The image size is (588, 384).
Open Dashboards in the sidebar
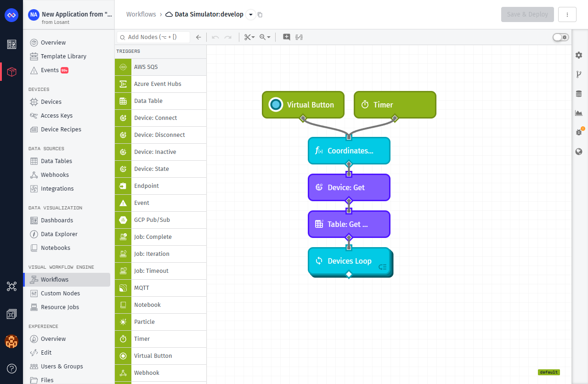pyautogui.click(x=67, y=220)
